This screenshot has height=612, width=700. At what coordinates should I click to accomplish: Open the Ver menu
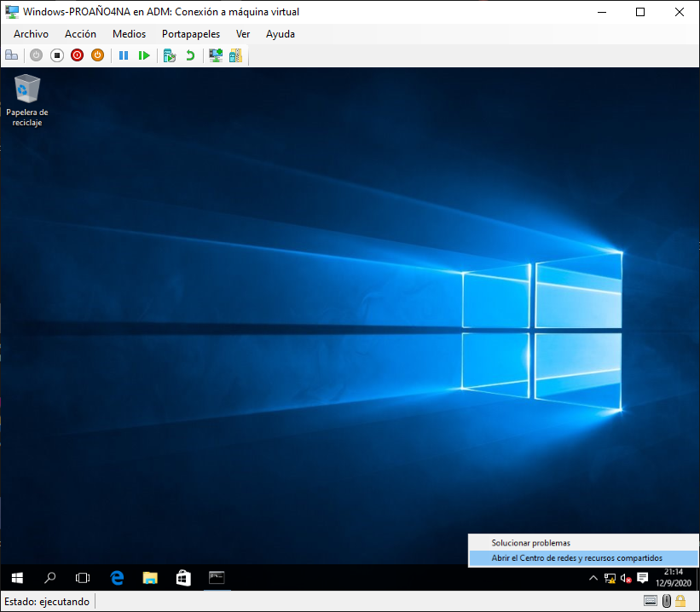(x=243, y=34)
